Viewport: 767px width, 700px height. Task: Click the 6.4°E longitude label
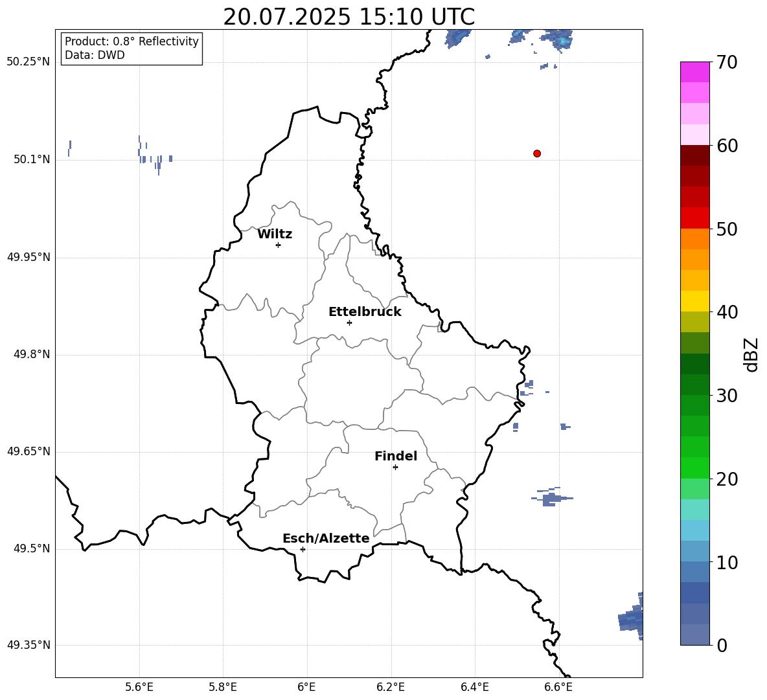(475, 687)
